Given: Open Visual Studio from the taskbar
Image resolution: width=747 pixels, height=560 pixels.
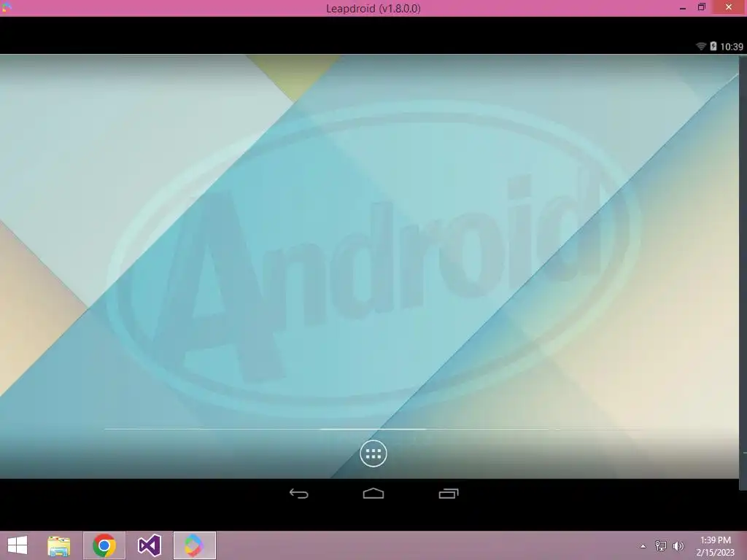Looking at the screenshot, I should pyautogui.click(x=149, y=545).
